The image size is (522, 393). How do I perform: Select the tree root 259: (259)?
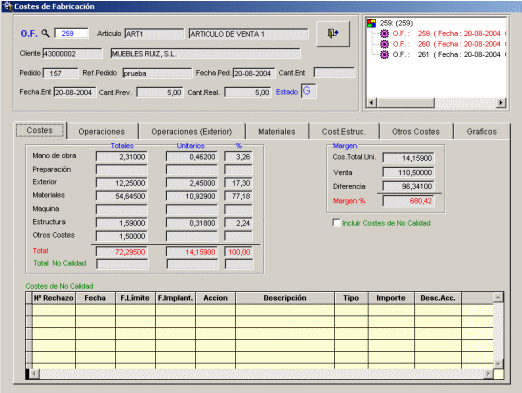pos(396,23)
